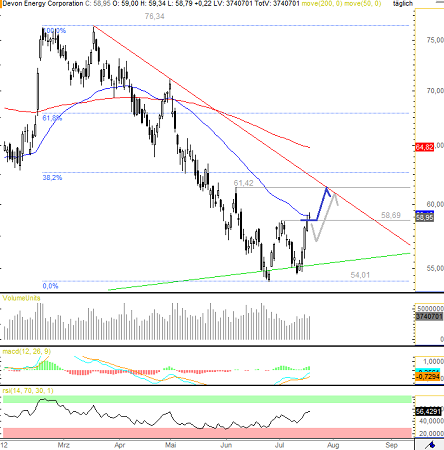Click the 'Apr' month label on time axis
The width and height of the screenshot is (444, 450).
click(x=119, y=445)
